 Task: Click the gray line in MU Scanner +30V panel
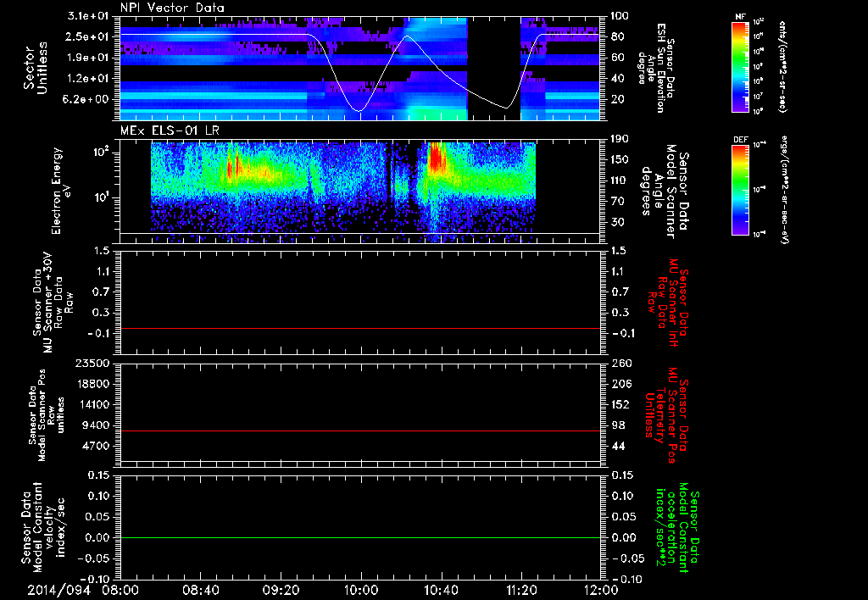tap(361, 328)
